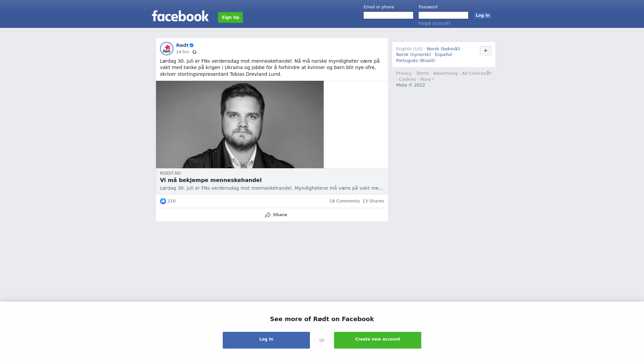Expand the More footer dropdown
Screen dimensions: 644x362
(427, 79)
